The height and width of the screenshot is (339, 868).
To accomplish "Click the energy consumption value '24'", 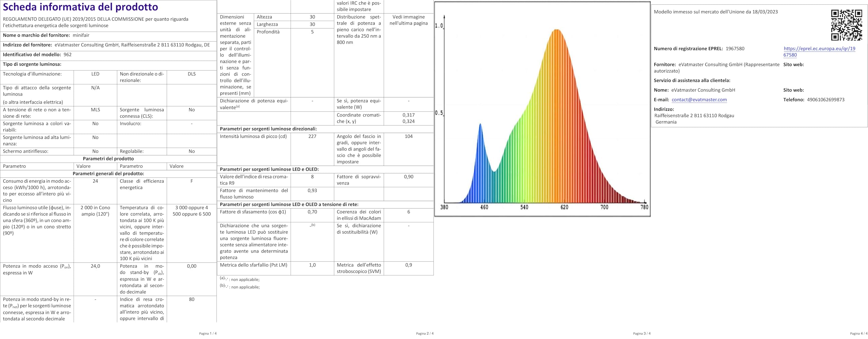I will pos(95,181).
